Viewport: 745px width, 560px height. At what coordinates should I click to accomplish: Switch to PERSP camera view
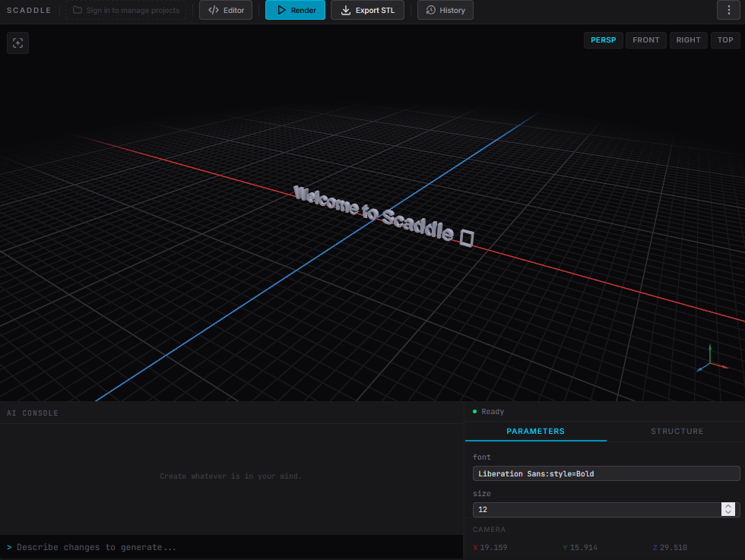(x=603, y=40)
